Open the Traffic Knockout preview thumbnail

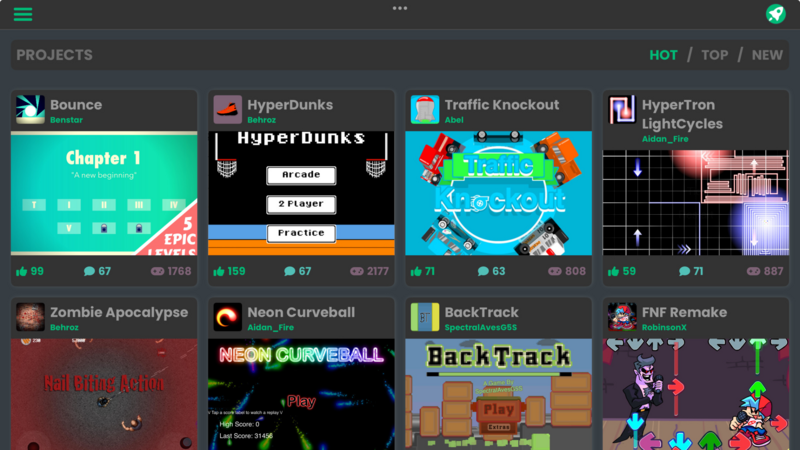coord(498,193)
